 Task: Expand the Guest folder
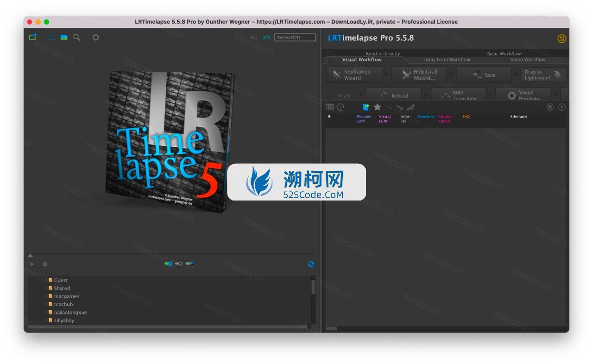click(46, 280)
